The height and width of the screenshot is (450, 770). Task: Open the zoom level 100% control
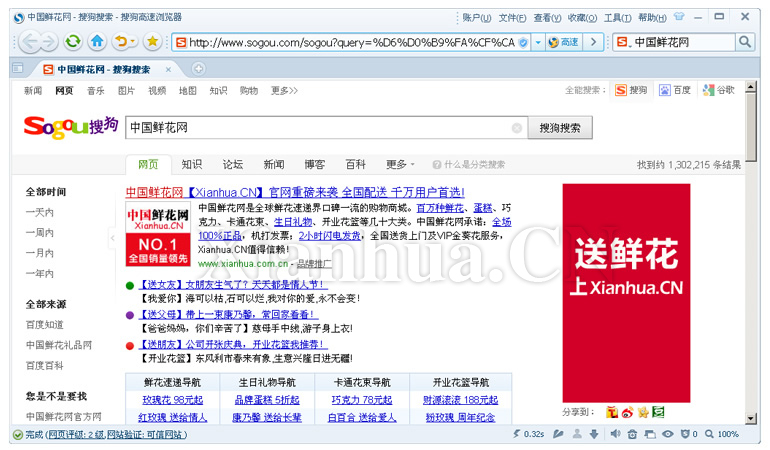click(722, 434)
